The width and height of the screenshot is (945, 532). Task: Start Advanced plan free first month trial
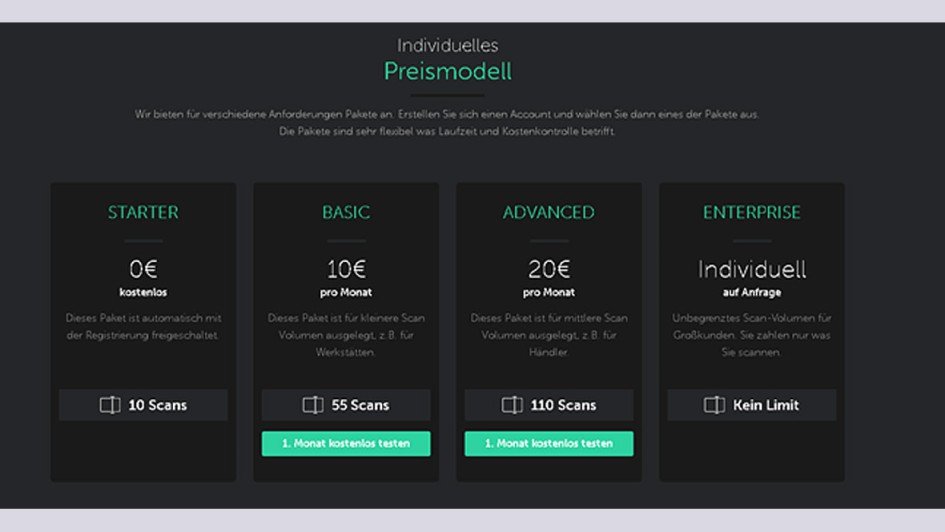[549, 444]
